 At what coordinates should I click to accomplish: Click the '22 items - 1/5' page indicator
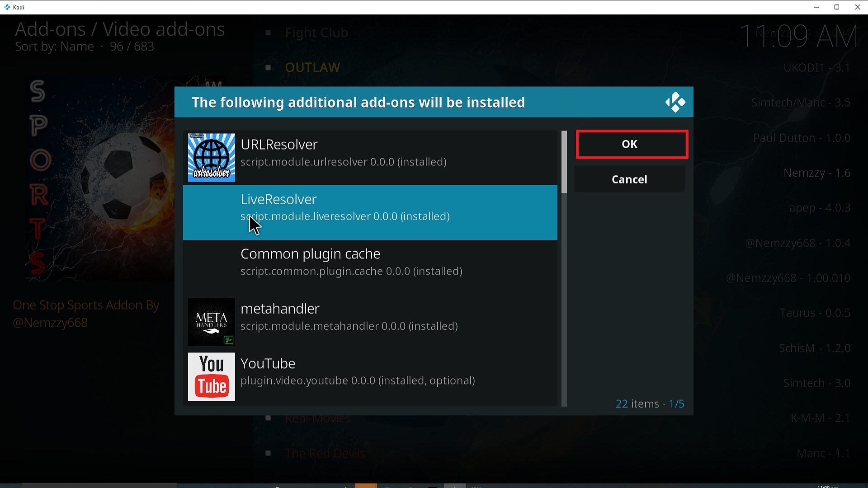[x=650, y=404]
